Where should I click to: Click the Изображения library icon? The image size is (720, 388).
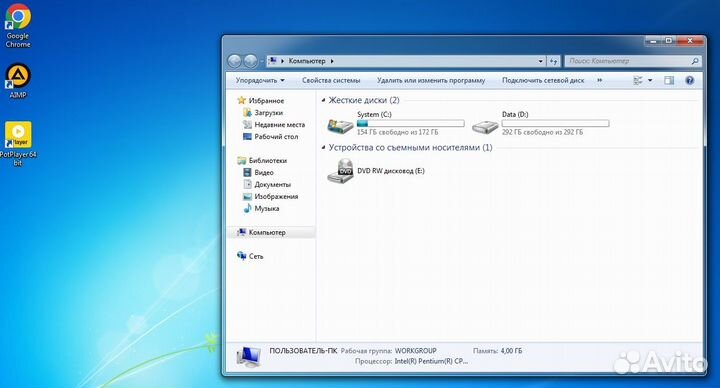coord(247,196)
